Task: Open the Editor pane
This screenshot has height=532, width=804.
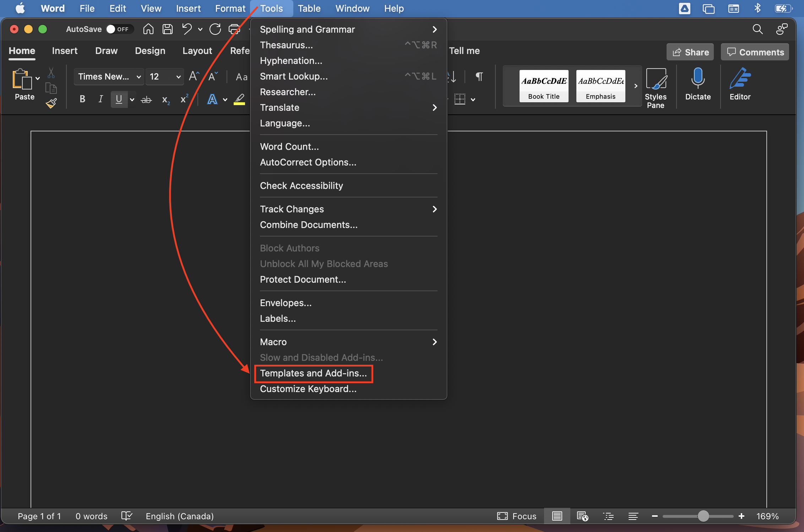Action: [740, 84]
